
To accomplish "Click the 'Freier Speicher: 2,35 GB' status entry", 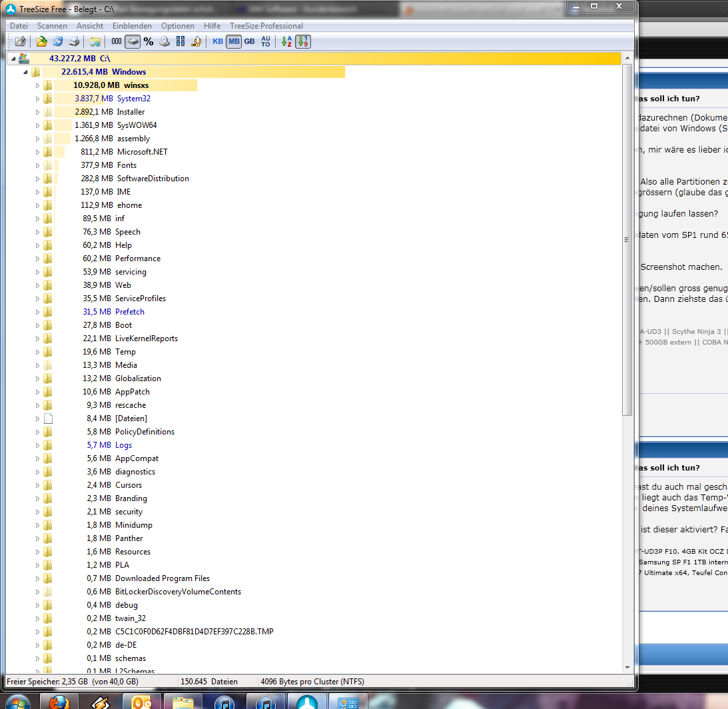I will coord(73,682).
